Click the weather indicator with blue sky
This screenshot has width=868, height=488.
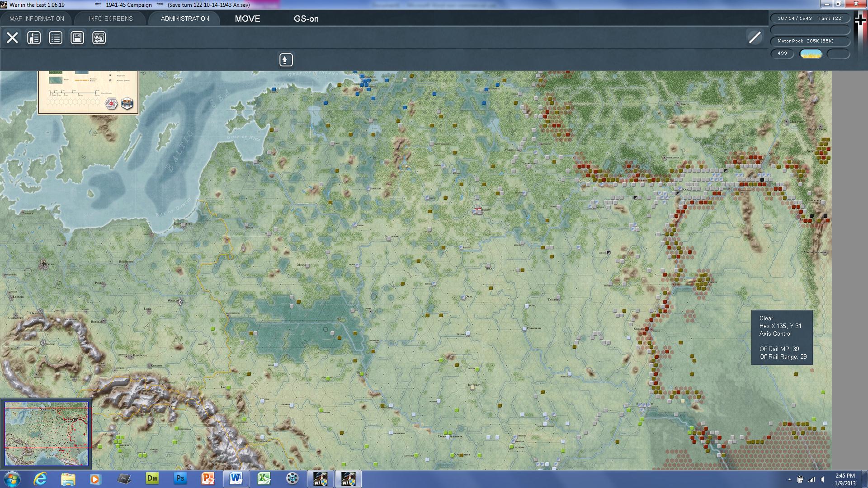811,54
